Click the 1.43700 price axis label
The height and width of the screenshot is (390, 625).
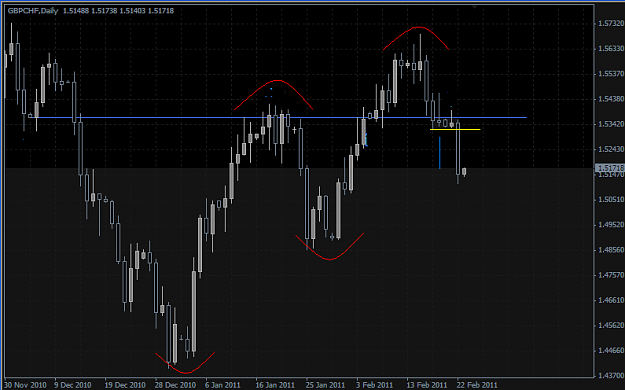(x=611, y=375)
